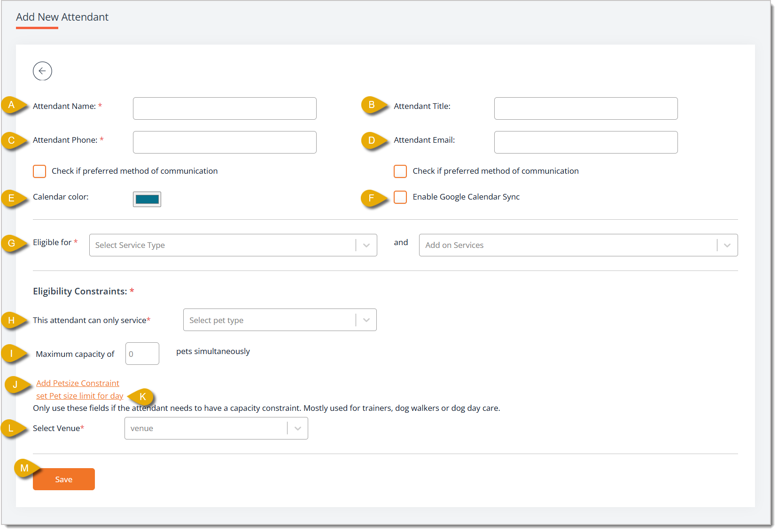Click the Enable Google Calendar Sync label
The image size is (778, 532).
pyautogui.click(x=466, y=197)
